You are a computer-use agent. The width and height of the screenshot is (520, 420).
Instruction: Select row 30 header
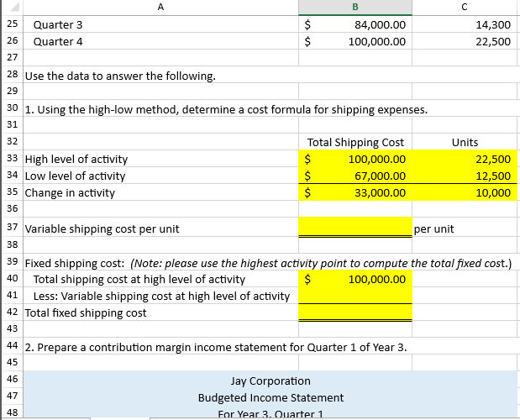click(x=13, y=108)
